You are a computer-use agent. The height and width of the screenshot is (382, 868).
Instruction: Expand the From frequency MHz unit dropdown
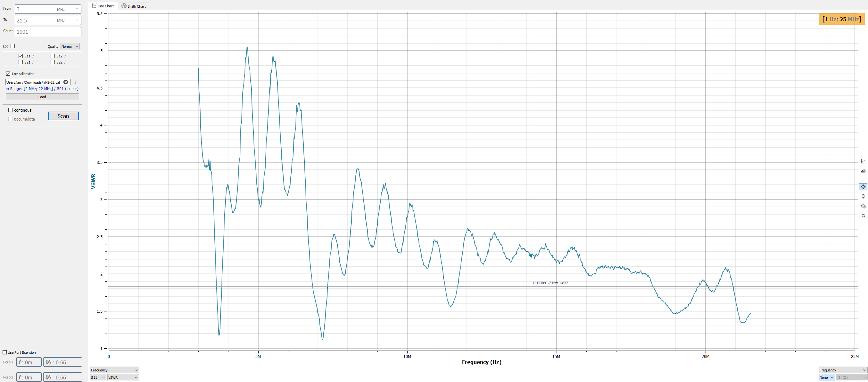(77, 9)
